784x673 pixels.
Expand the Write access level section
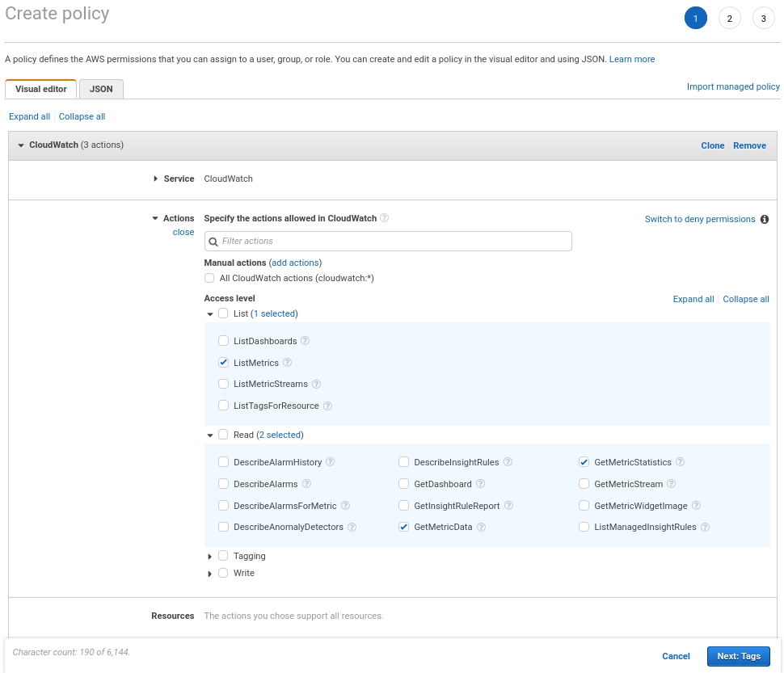[x=210, y=573]
